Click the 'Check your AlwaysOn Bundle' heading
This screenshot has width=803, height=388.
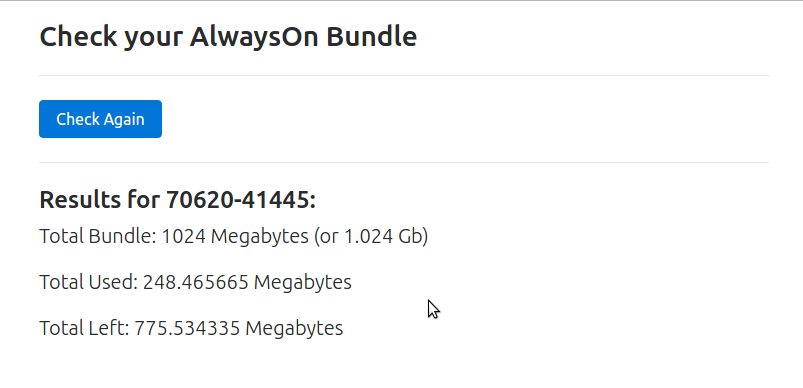tap(228, 37)
